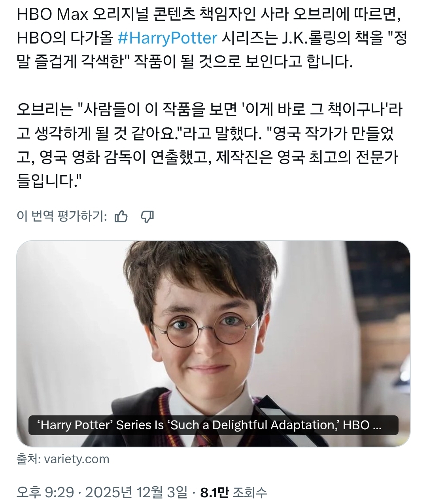
Task: Select the first paragraph starting with HBO Max
Action: (212, 38)
